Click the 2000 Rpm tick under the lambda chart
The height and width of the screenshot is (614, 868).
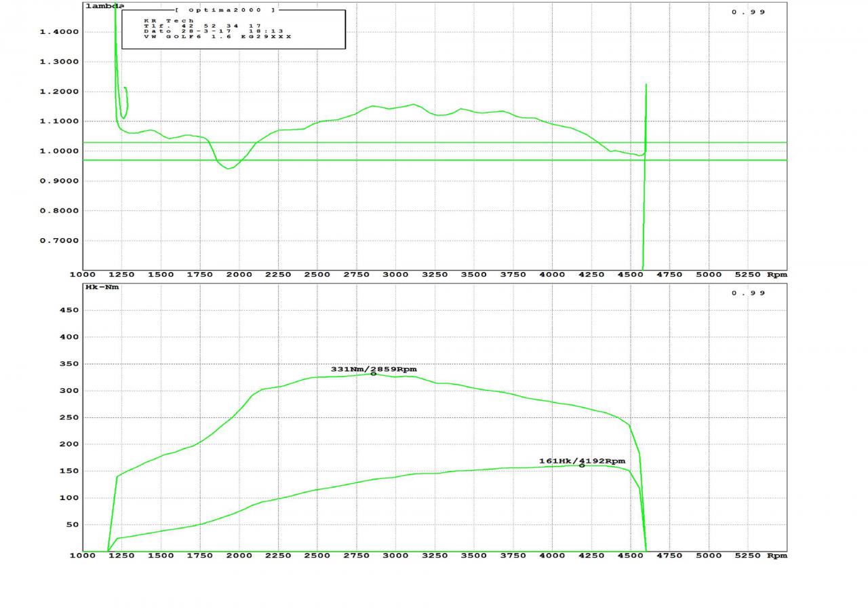coord(239,275)
